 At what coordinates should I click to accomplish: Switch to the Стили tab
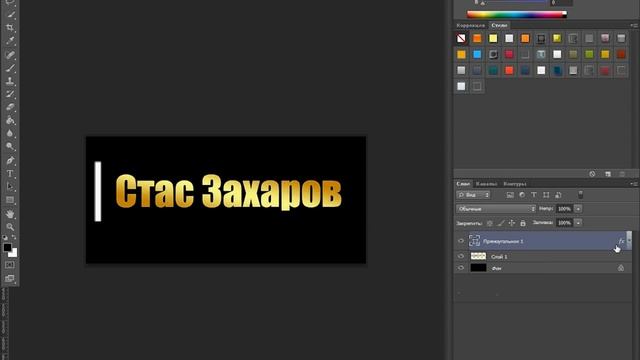499,25
